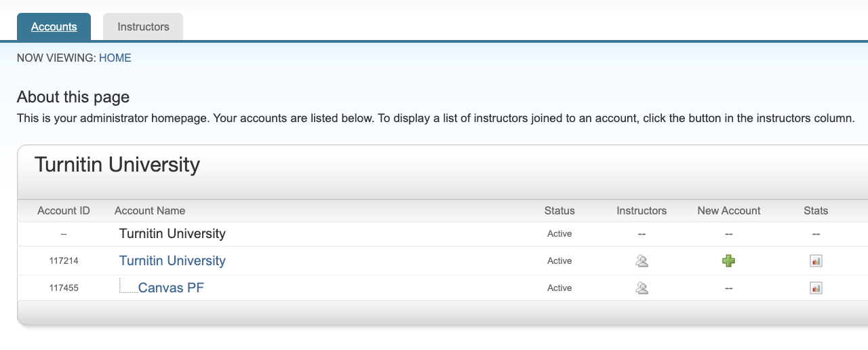Screen dimensions: 868x350
Task: View stats chart for Turnitin University 117214
Action: [x=816, y=261]
